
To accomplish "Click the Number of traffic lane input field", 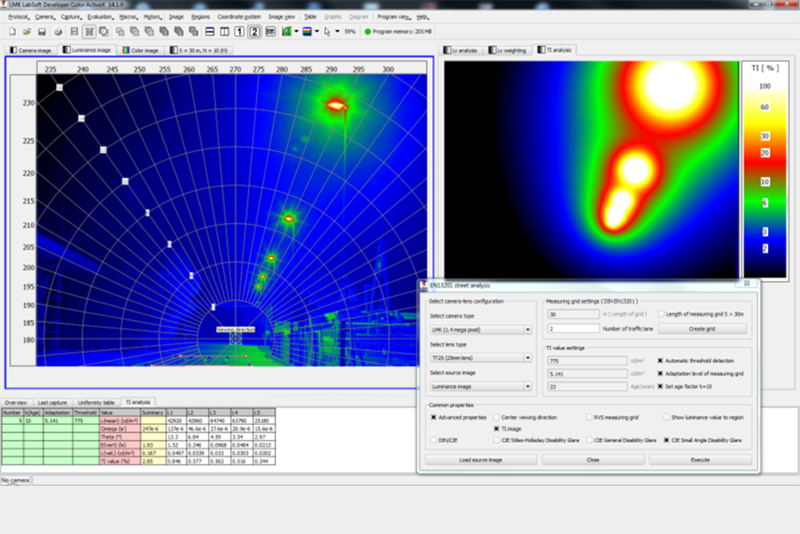I will point(573,329).
